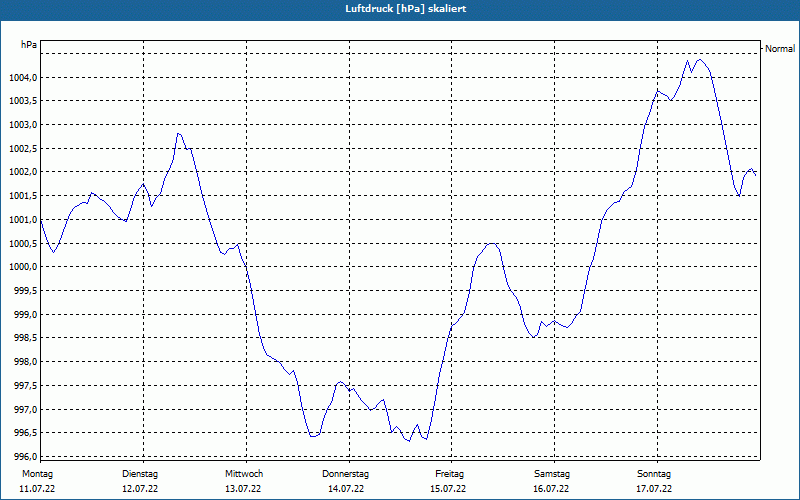Click the 'hPa' unit label
Image resolution: width=800 pixels, height=500 pixels.
(29, 45)
